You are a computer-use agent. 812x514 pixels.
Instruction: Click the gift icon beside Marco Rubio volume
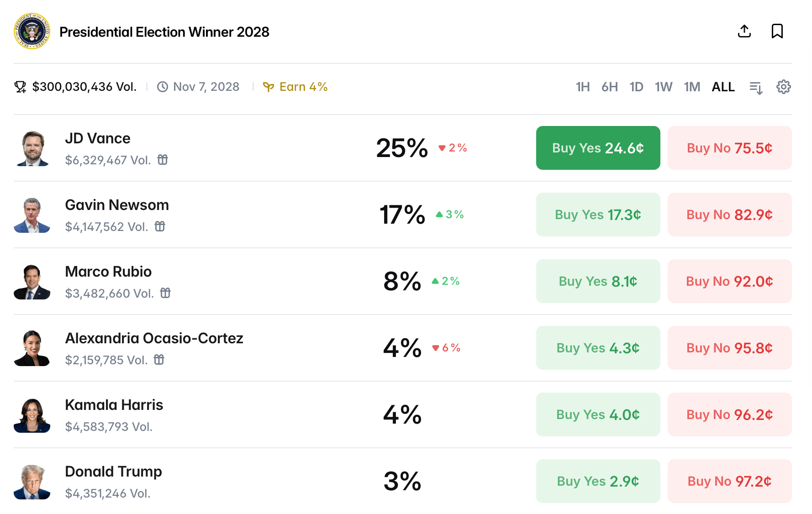165,293
